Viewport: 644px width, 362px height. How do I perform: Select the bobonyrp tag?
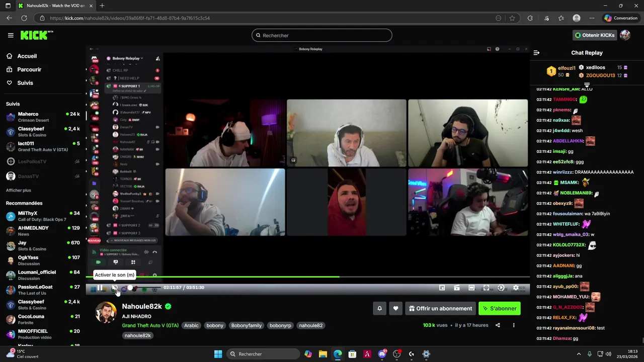(280, 325)
